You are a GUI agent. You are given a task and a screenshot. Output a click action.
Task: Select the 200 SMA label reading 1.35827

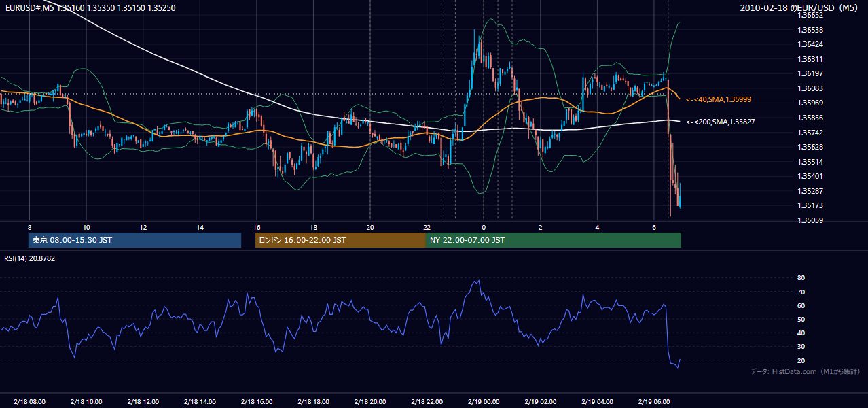[721, 122]
